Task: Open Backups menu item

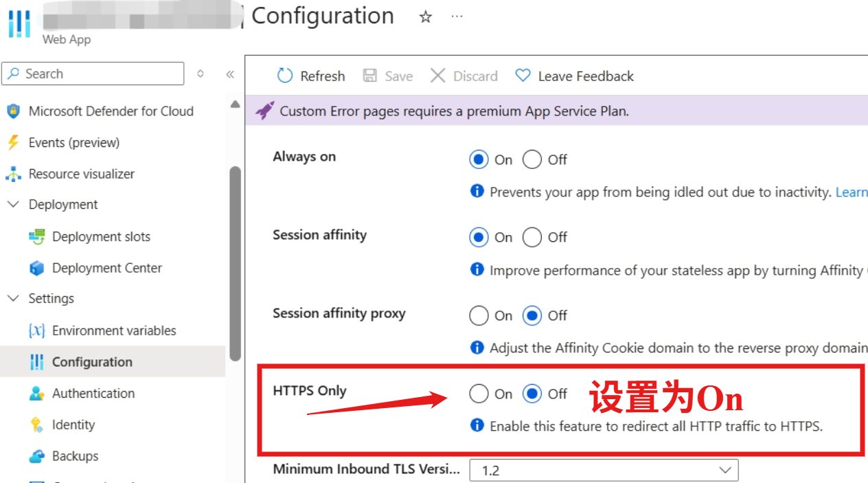Action: click(76, 456)
